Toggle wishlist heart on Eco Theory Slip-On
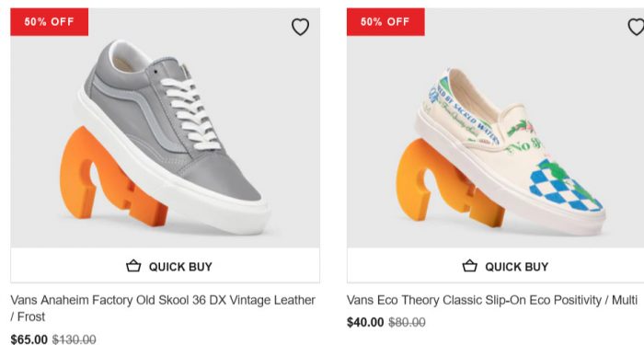 637,27
